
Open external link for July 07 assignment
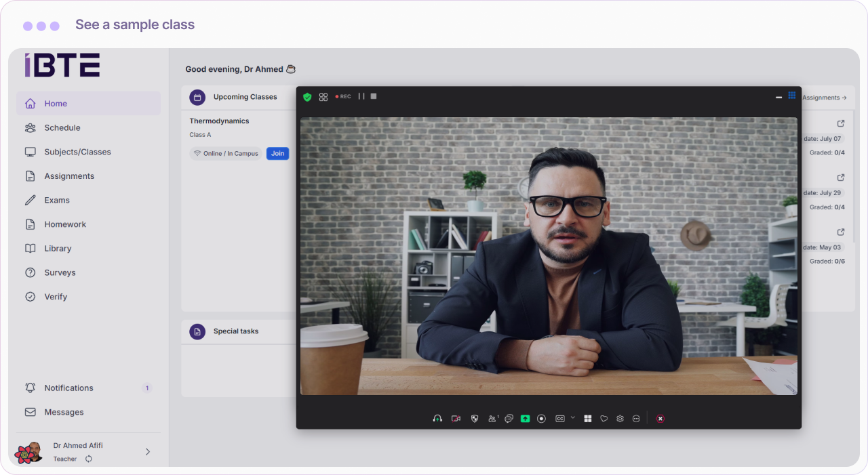click(x=841, y=123)
